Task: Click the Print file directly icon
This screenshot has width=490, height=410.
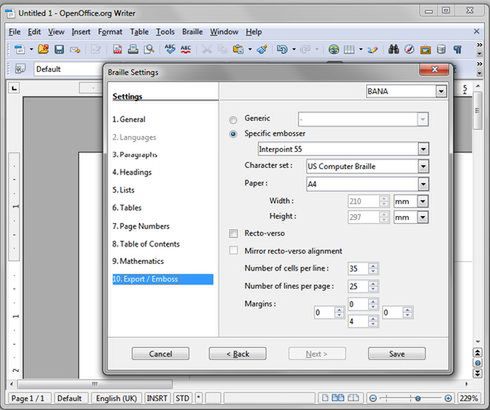Action: 133,49
